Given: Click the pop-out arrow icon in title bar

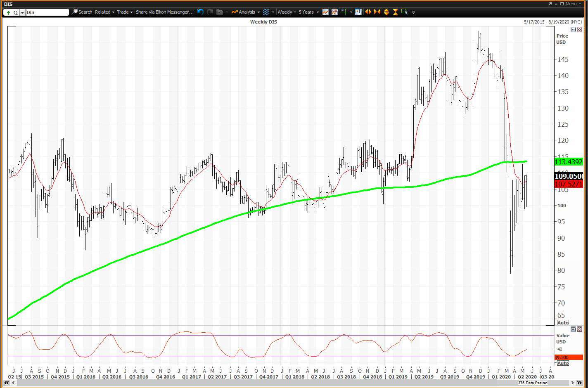Looking at the screenshot, I should pyautogui.click(x=550, y=4).
